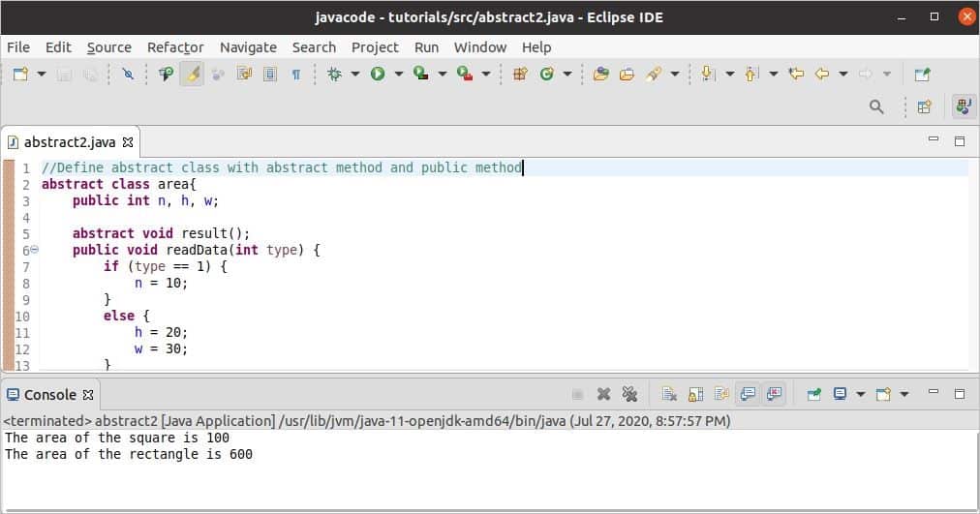This screenshot has height=514, width=980.
Task: Toggle console Word Wrap icon
Action: click(721, 394)
